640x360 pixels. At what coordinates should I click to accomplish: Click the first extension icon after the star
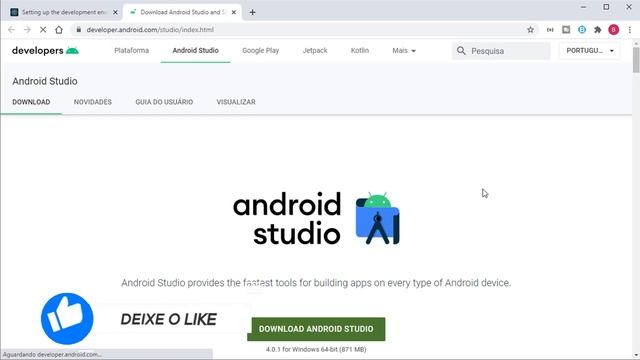click(550, 30)
